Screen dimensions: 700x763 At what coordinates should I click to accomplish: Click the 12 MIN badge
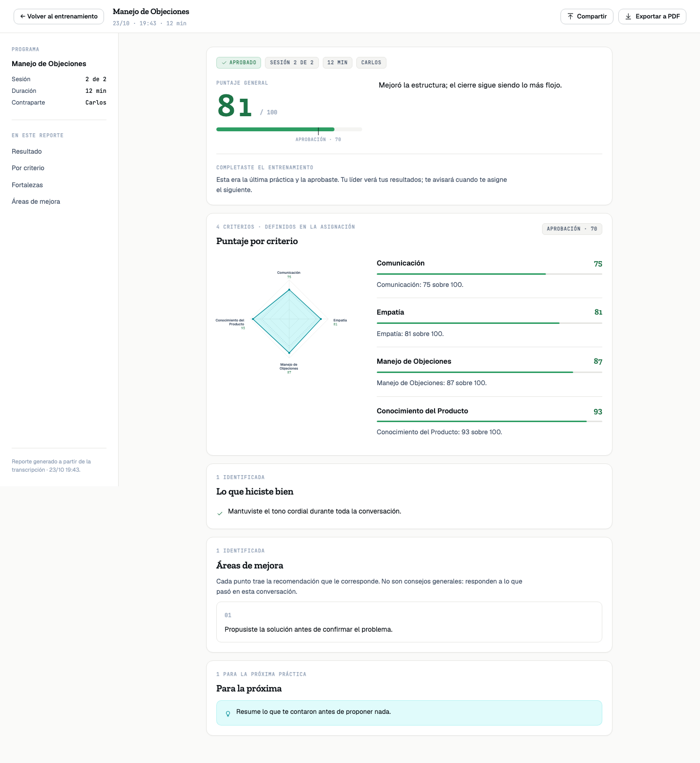point(337,63)
